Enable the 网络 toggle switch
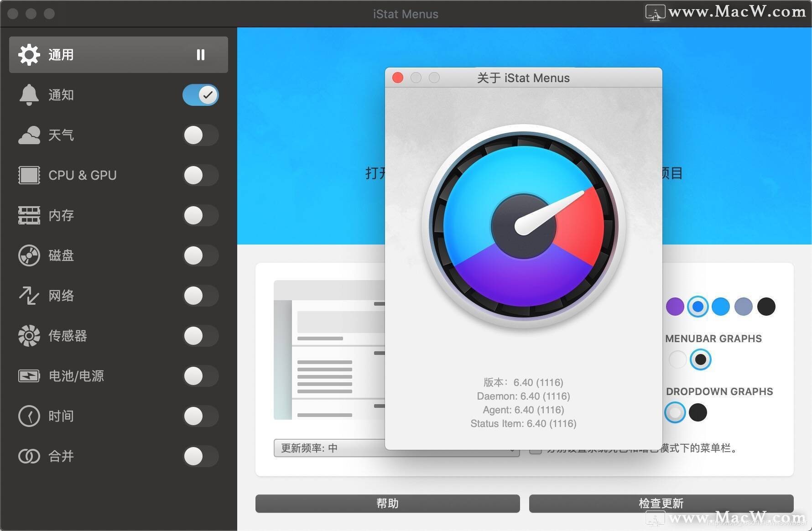This screenshot has height=531, width=812. pos(201,296)
